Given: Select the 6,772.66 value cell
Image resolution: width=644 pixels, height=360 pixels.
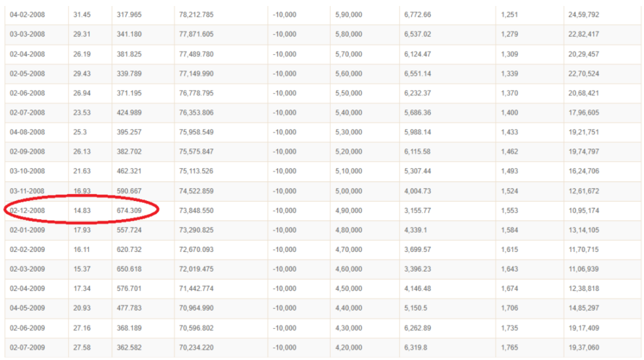Looking at the screenshot, I should [x=417, y=15].
